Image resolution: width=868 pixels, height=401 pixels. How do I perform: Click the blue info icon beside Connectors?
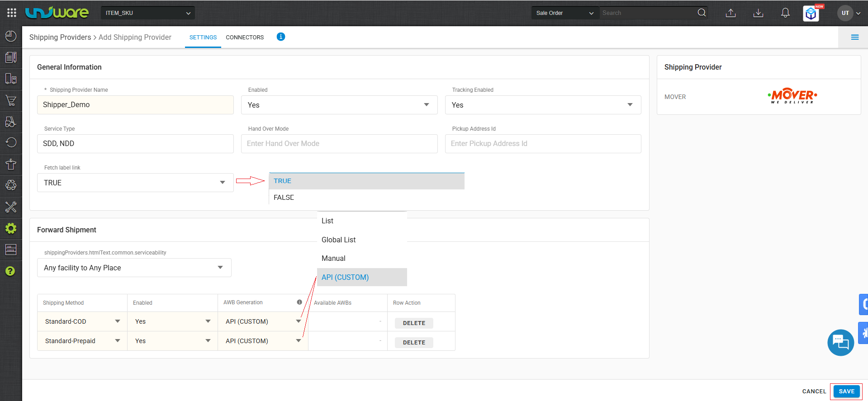point(281,37)
